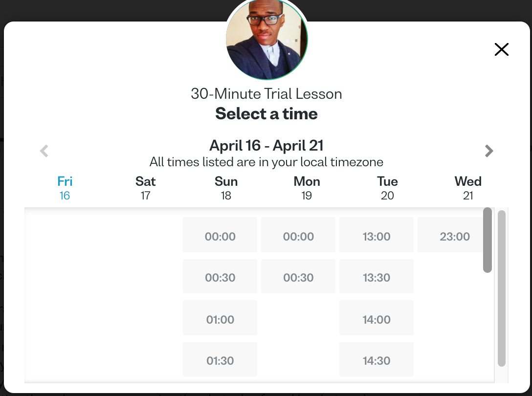The height and width of the screenshot is (396, 532).
Task: Pick Sunday 00:00 time slot
Action: pos(220,235)
